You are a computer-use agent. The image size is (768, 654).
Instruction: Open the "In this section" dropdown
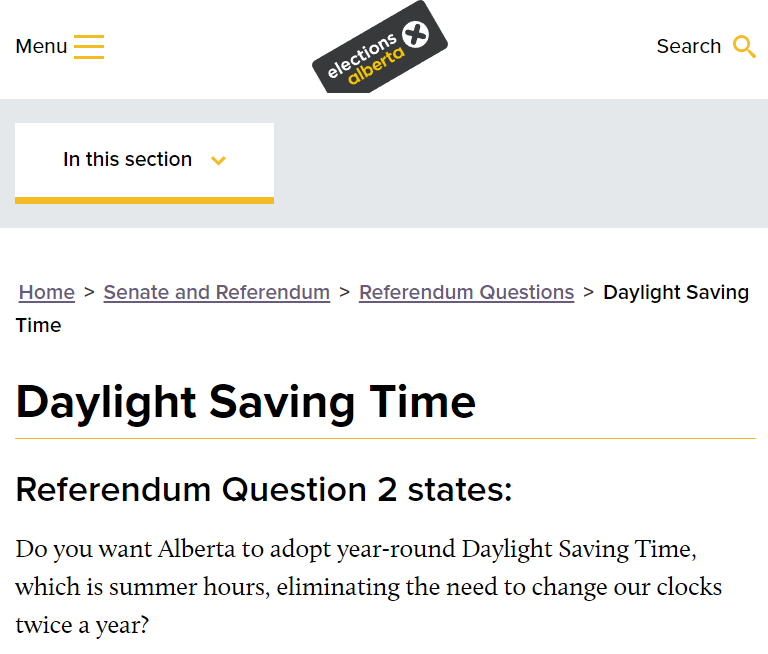pyautogui.click(x=144, y=163)
